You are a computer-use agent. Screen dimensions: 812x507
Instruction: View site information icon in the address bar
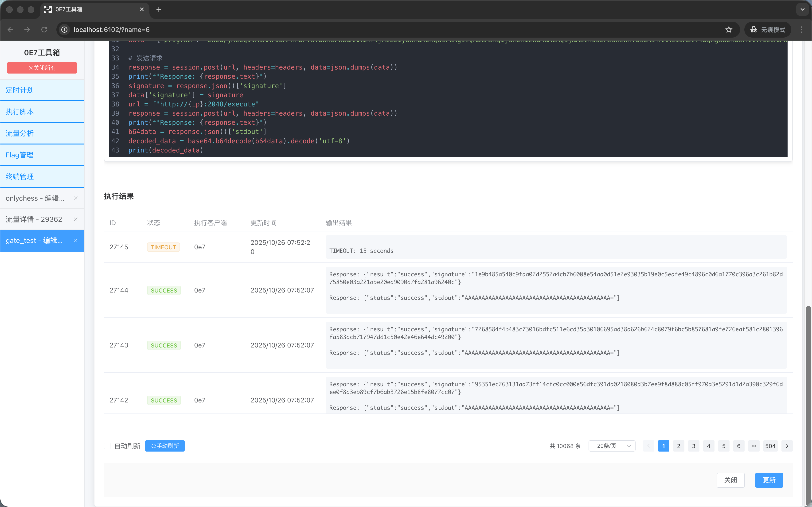point(64,30)
